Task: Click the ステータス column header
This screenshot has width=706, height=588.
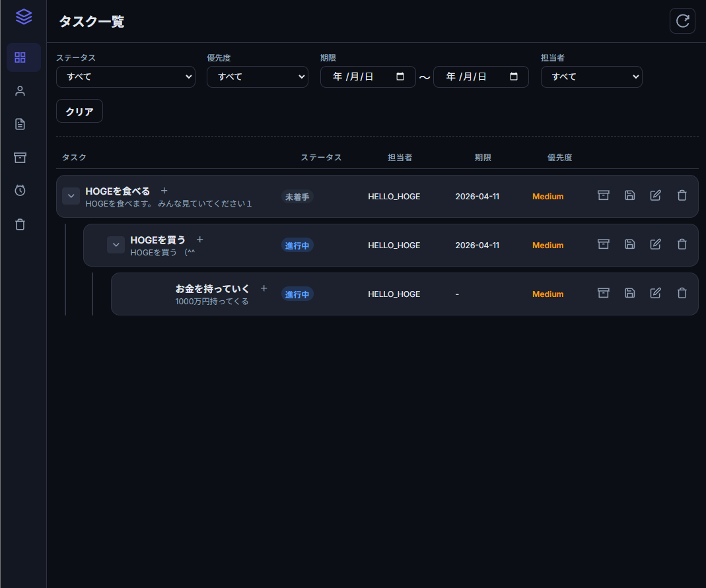Action: (x=321, y=158)
